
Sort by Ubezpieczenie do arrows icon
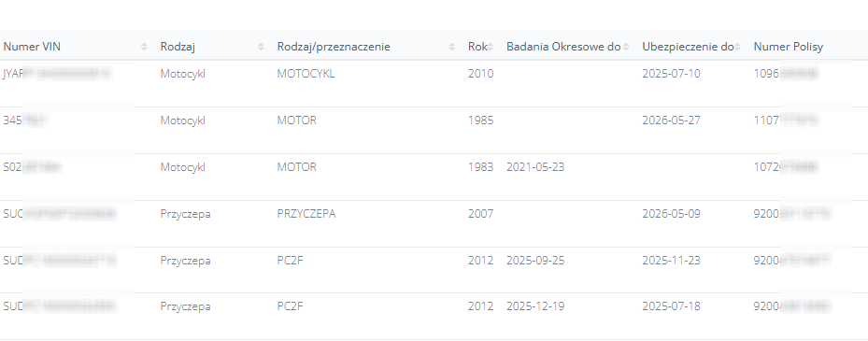click(x=737, y=47)
